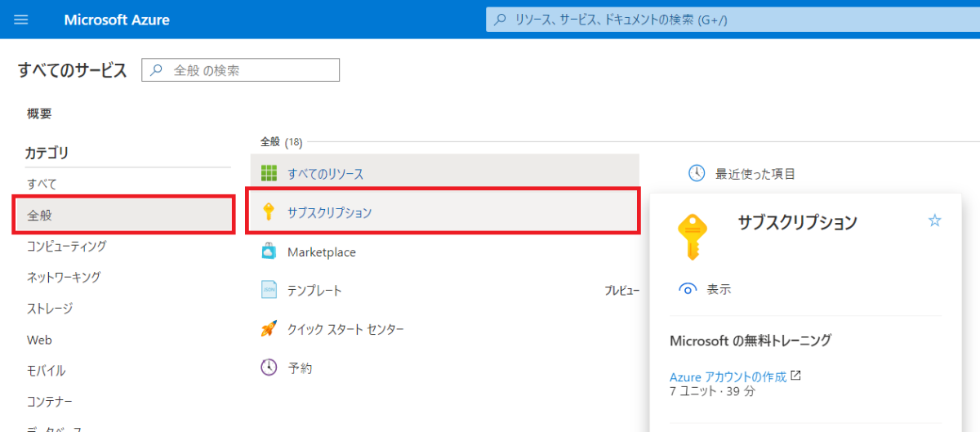Click the 全般 (18) section header
The height and width of the screenshot is (432, 980).
click(x=281, y=142)
